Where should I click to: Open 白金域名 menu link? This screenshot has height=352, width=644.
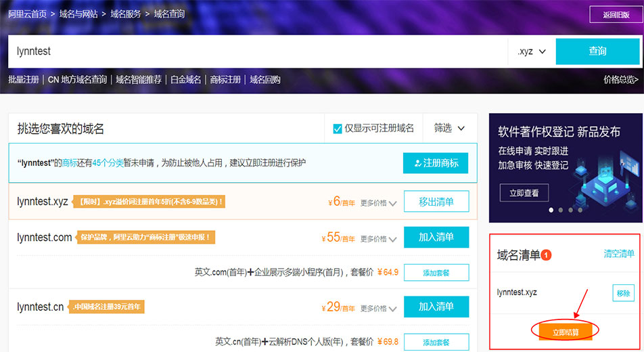185,80
